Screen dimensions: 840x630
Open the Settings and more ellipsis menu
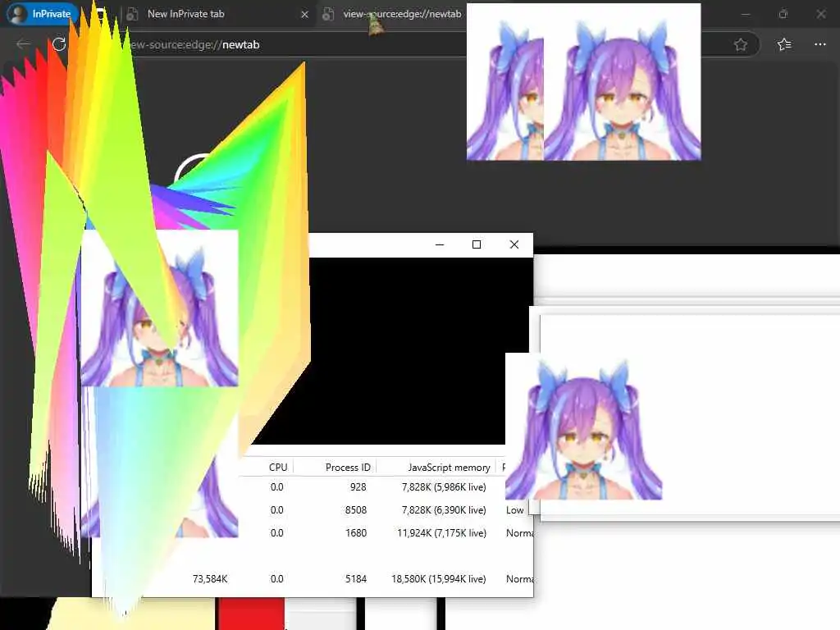(x=820, y=44)
